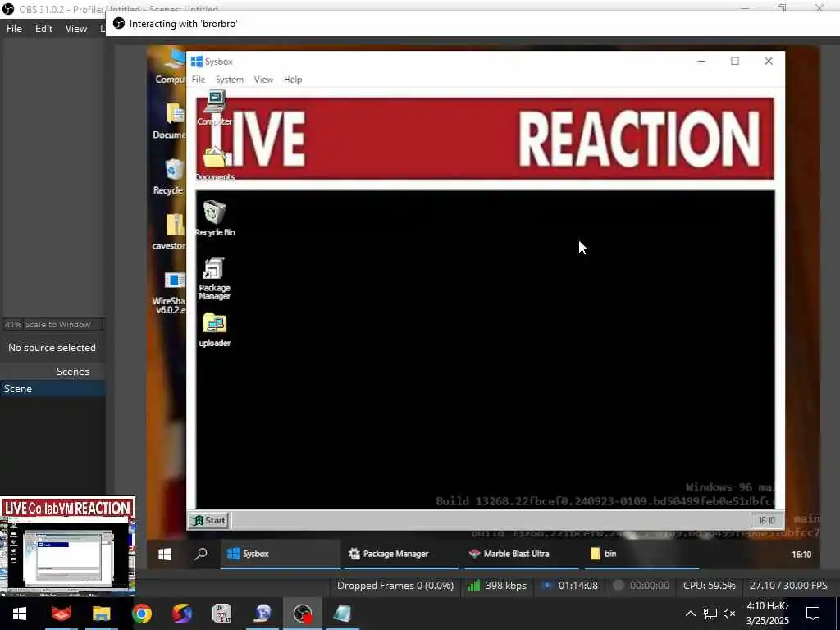Screen dimensions: 840x630
Task: Open Package Manager desktop icon in Sysbox
Action: pos(214,278)
